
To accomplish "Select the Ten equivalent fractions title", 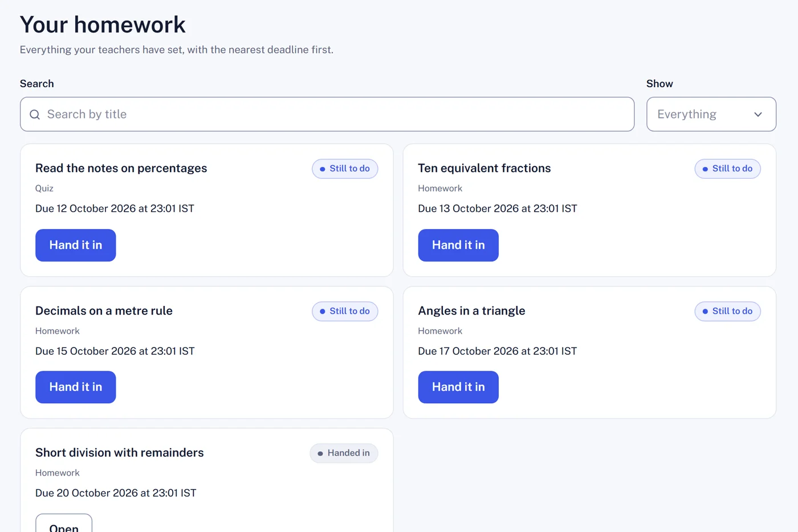I will 484,168.
